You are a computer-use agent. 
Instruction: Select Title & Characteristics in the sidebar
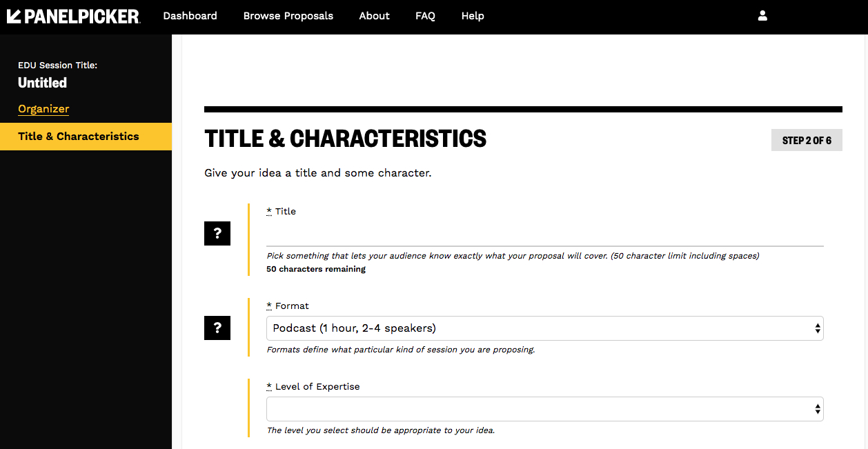coord(79,137)
